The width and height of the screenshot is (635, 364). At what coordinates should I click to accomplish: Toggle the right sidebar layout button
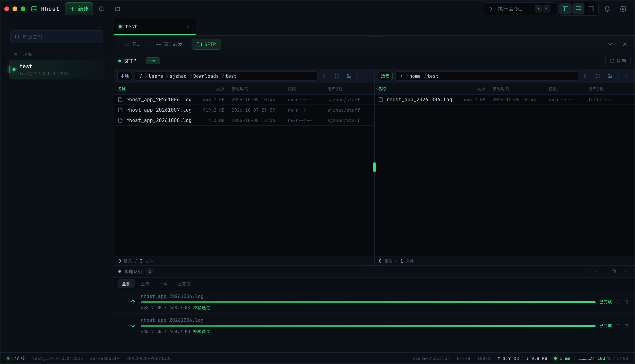tap(591, 9)
